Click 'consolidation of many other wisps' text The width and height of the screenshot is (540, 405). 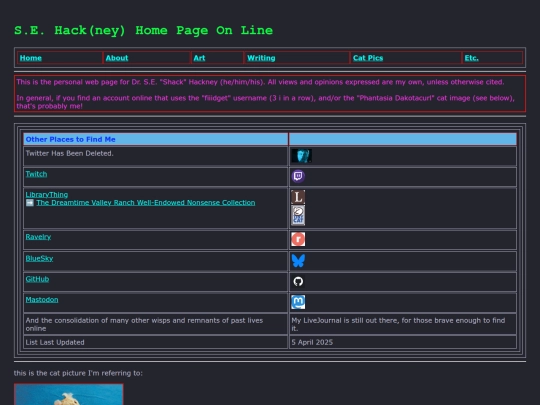click(x=144, y=324)
